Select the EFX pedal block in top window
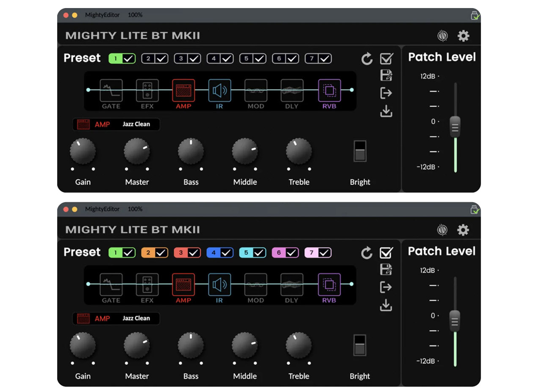The height and width of the screenshot is (392, 542). coord(147,90)
